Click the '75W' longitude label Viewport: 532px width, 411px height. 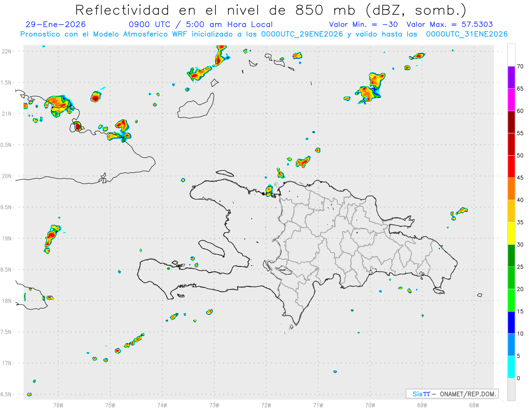click(x=110, y=404)
